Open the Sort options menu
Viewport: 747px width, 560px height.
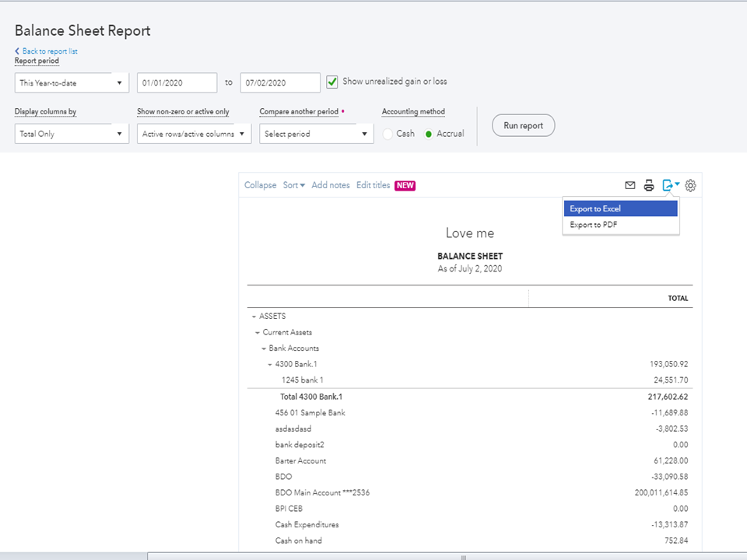click(293, 185)
